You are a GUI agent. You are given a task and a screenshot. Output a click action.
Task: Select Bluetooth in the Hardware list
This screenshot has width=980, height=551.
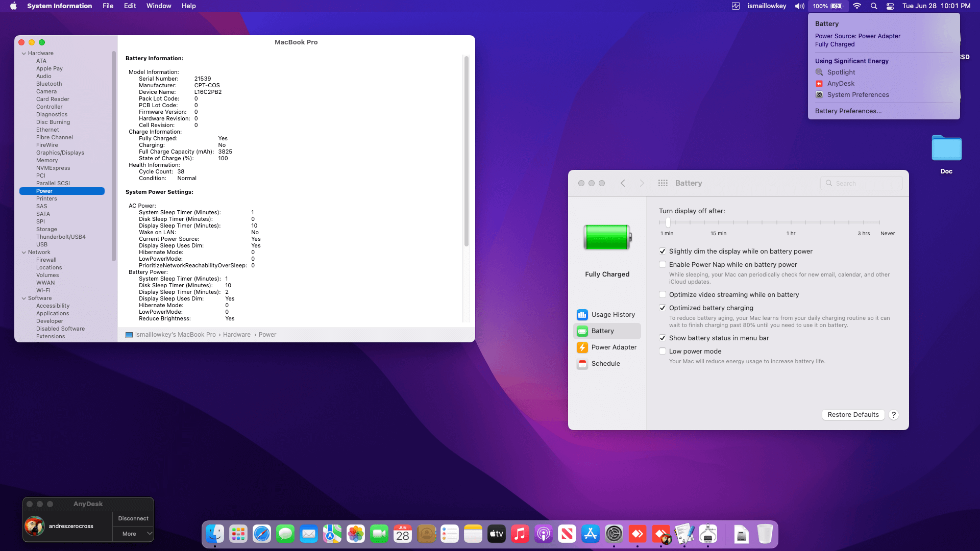tap(49, 84)
